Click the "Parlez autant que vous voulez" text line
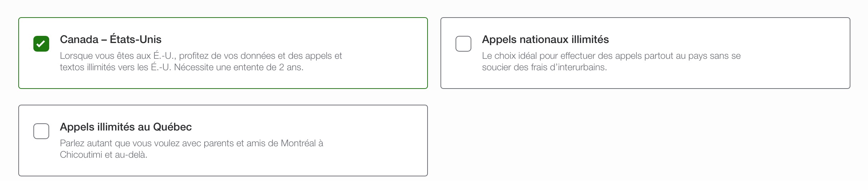 (191, 143)
